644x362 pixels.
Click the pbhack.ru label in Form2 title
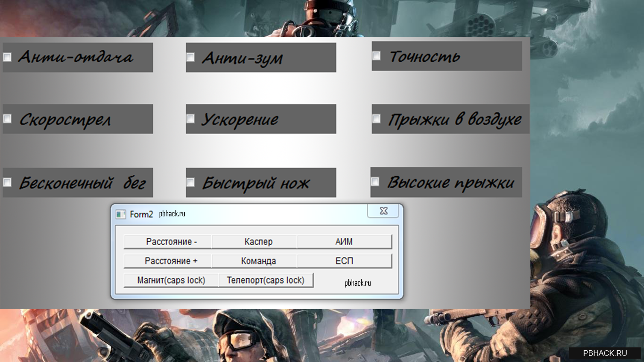[x=172, y=214]
